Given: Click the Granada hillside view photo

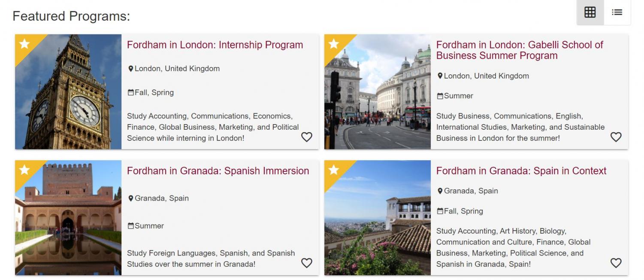Looking at the screenshot, I should click(378, 223).
